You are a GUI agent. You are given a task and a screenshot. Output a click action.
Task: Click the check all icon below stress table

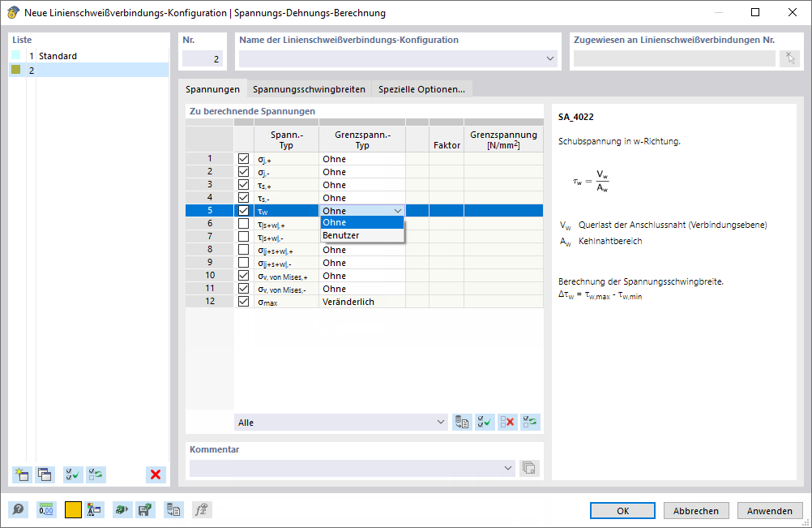click(x=485, y=423)
